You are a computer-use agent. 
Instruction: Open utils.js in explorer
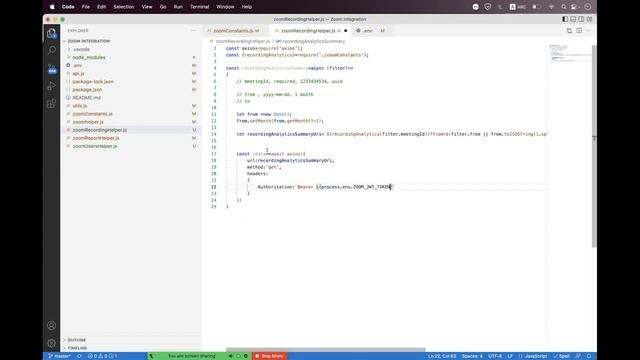pos(80,106)
